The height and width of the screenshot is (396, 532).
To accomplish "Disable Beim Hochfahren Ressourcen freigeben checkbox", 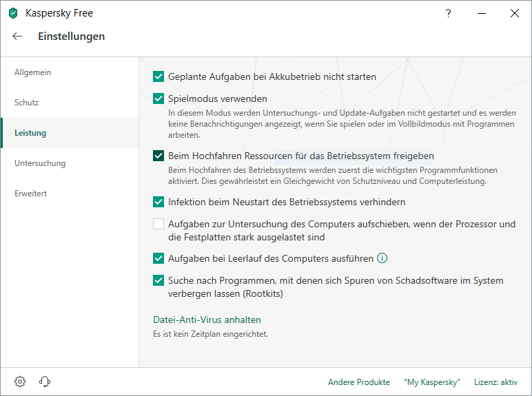I will point(158,156).
